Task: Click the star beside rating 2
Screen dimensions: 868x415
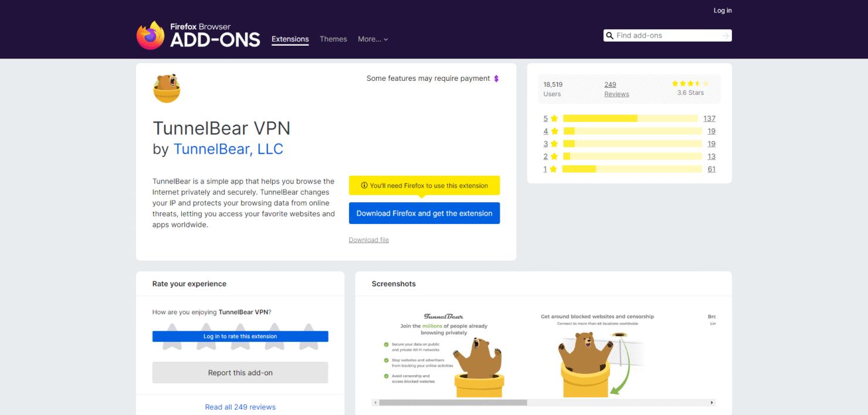Action: click(554, 157)
